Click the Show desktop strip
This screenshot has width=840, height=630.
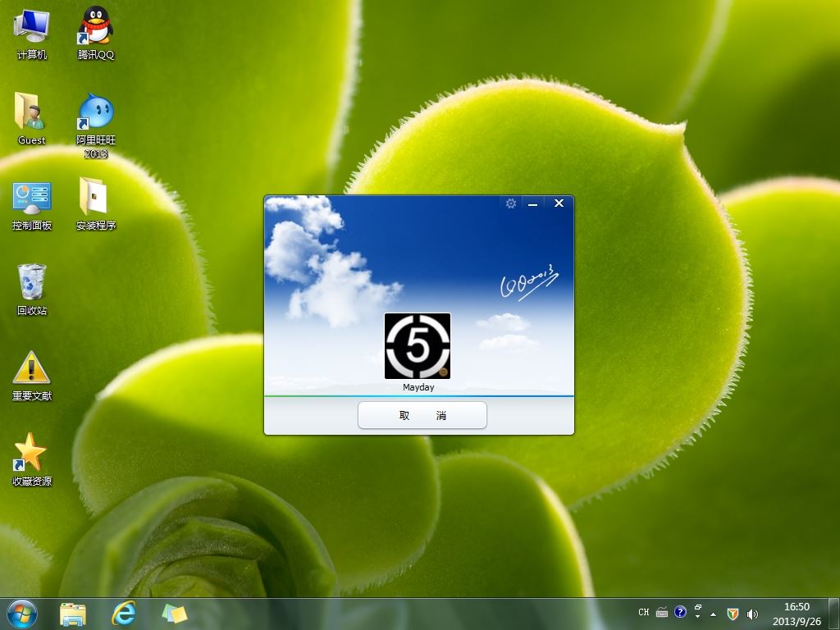834,614
